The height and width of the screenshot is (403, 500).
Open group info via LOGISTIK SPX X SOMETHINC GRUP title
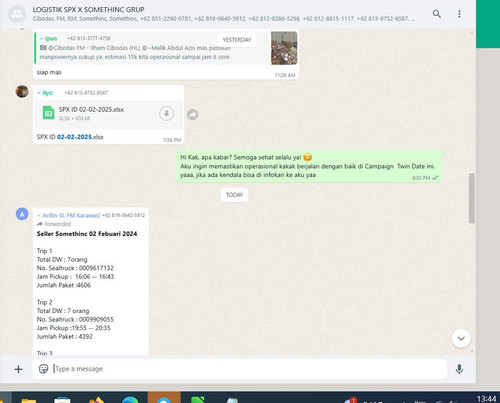point(88,10)
